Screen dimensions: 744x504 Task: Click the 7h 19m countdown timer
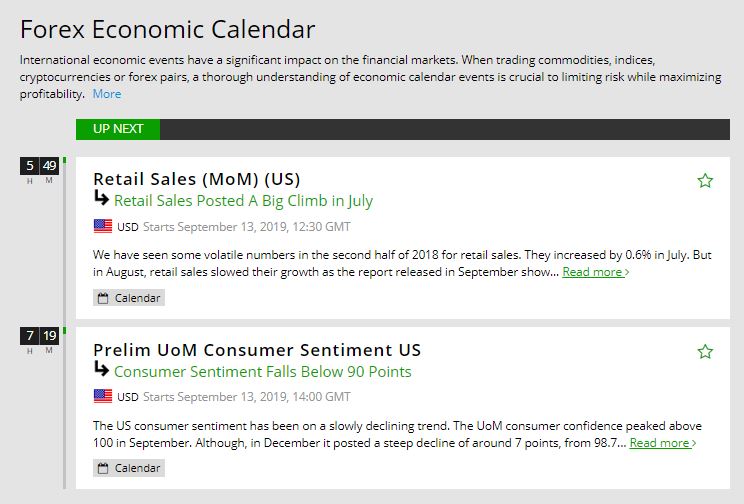pos(40,337)
